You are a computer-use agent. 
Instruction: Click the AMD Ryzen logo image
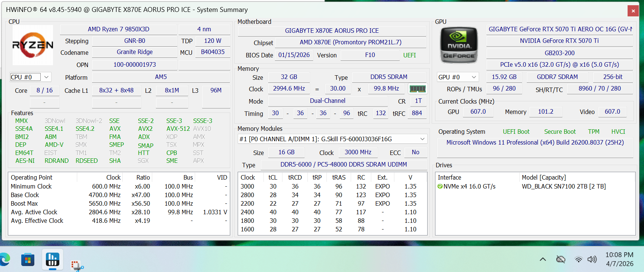(33, 45)
